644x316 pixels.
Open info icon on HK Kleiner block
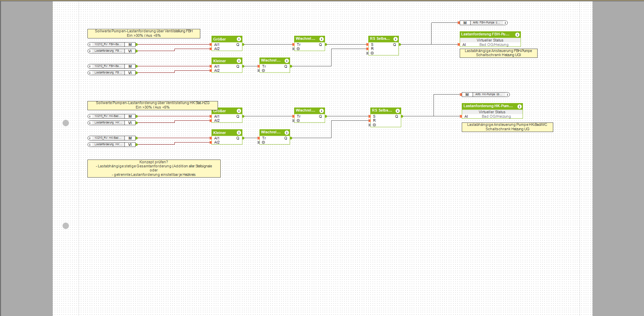[x=239, y=133]
